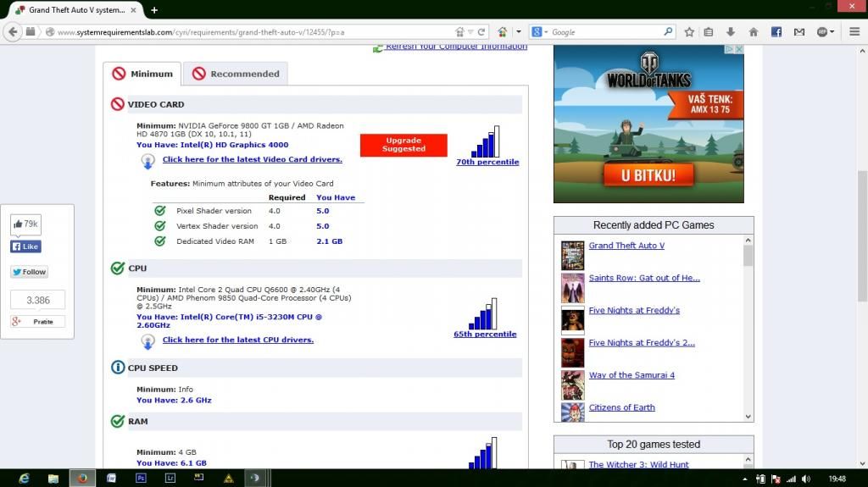Viewport: 868px width, 487px height.
Task: Open the Firefox downloads arrow icon
Action: tap(731, 32)
